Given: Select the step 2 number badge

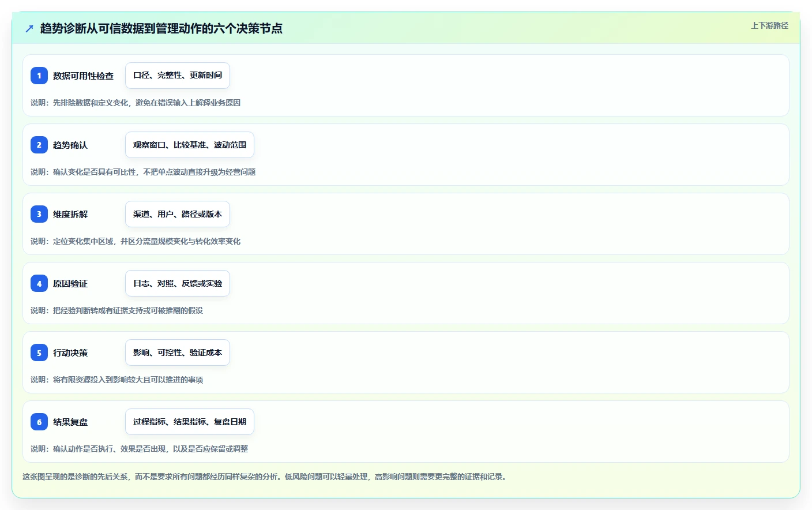Looking at the screenshot, I should 39,145.
